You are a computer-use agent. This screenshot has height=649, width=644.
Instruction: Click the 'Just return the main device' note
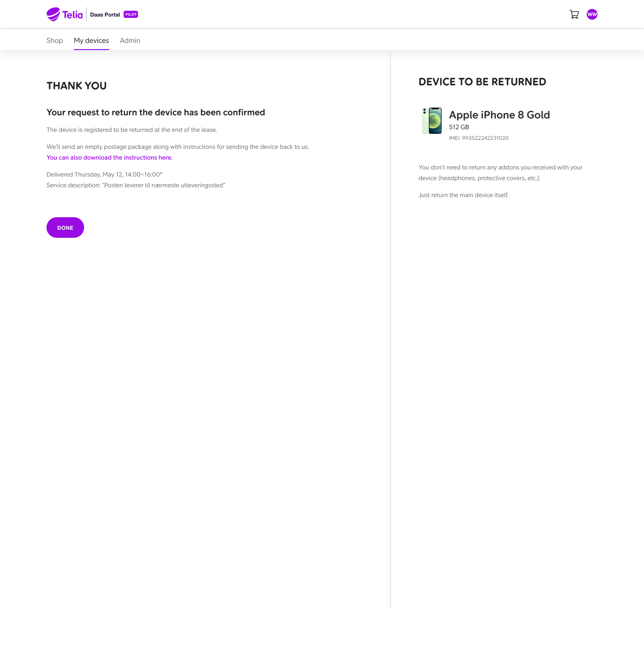[463, 195]
